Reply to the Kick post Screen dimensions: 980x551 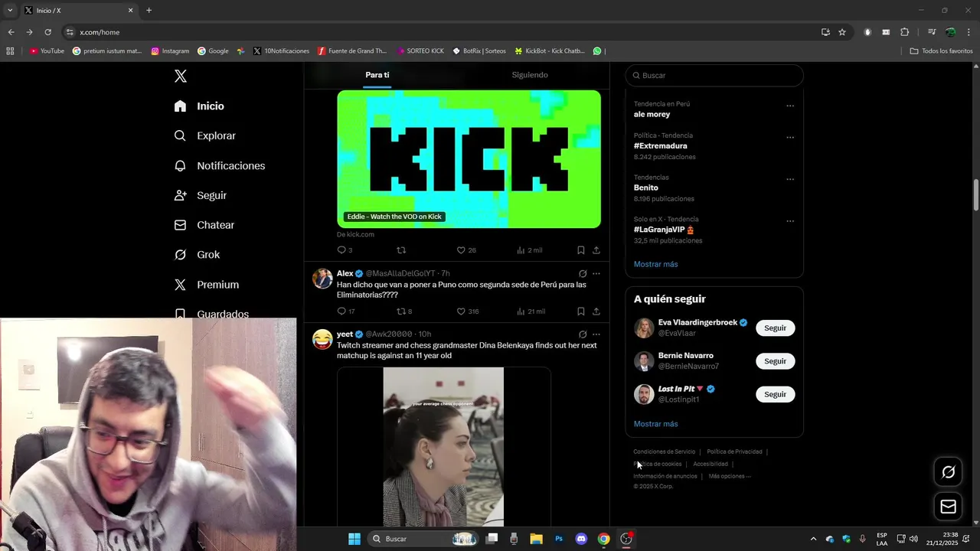tap(345, 250)
